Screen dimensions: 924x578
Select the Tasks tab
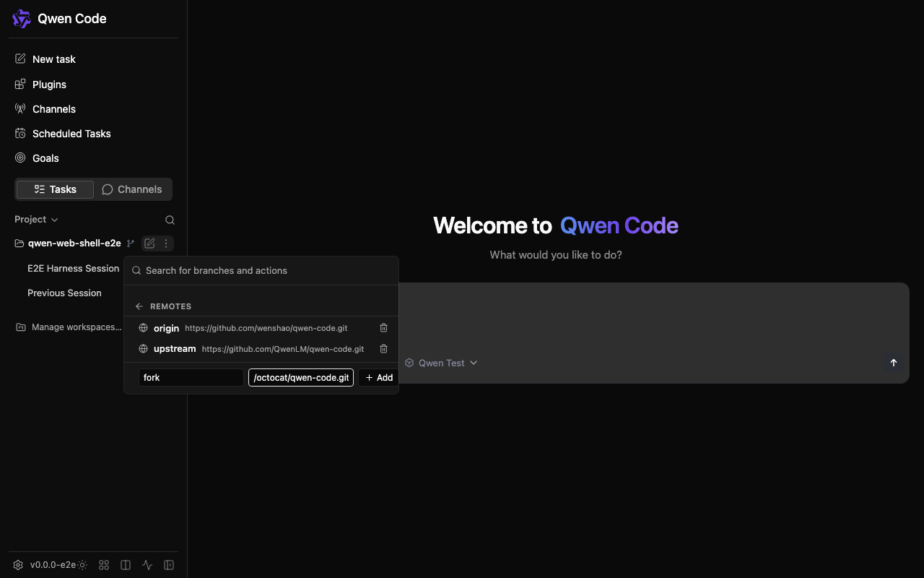point(55,189)
